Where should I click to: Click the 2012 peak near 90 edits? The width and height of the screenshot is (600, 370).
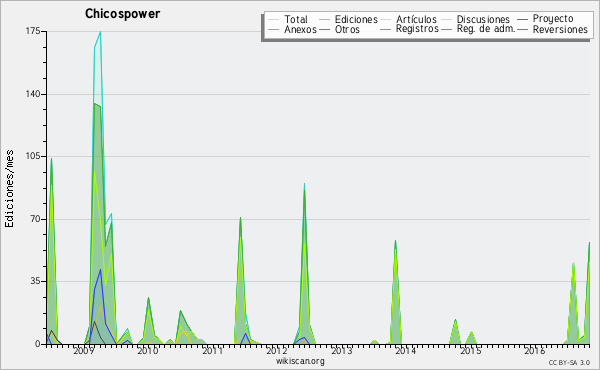[304, 184]
